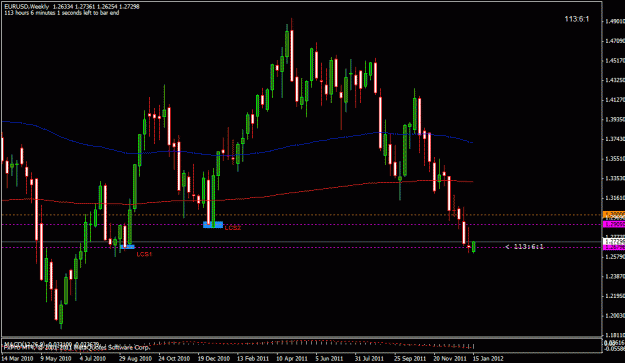Click the 29 Aug 2010 date label
Screen dimensions: 625x363
point(136,358)
